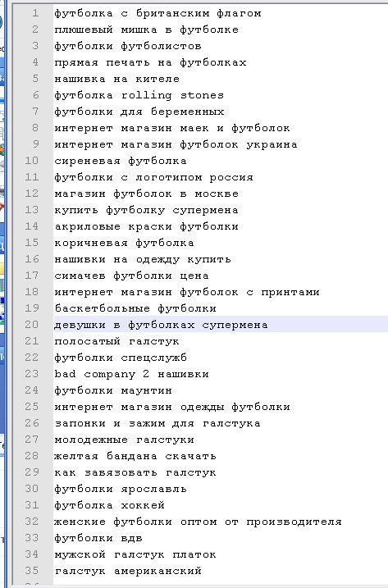The width and height of the screenshot is (388, 588).
Task: Click 'как завязовать галстук' line
Action: (x=135, y=472)
